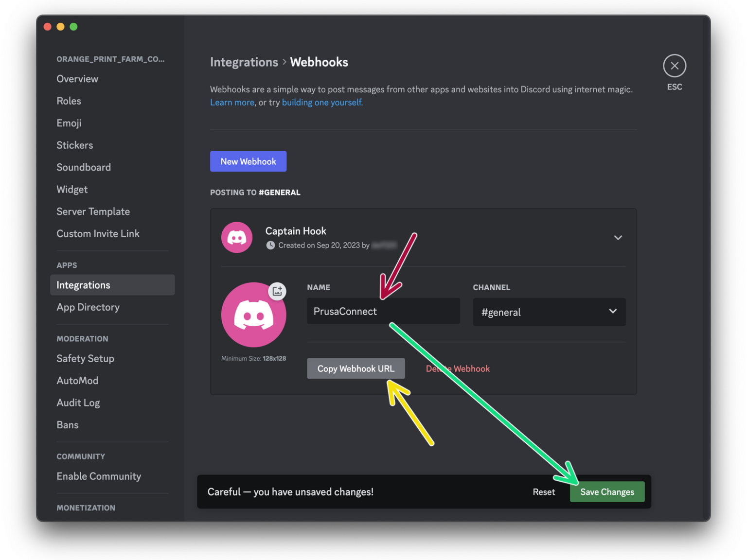Delete the webhook
The height and width of the screenshot is (560, 747).
pos(457,368)
